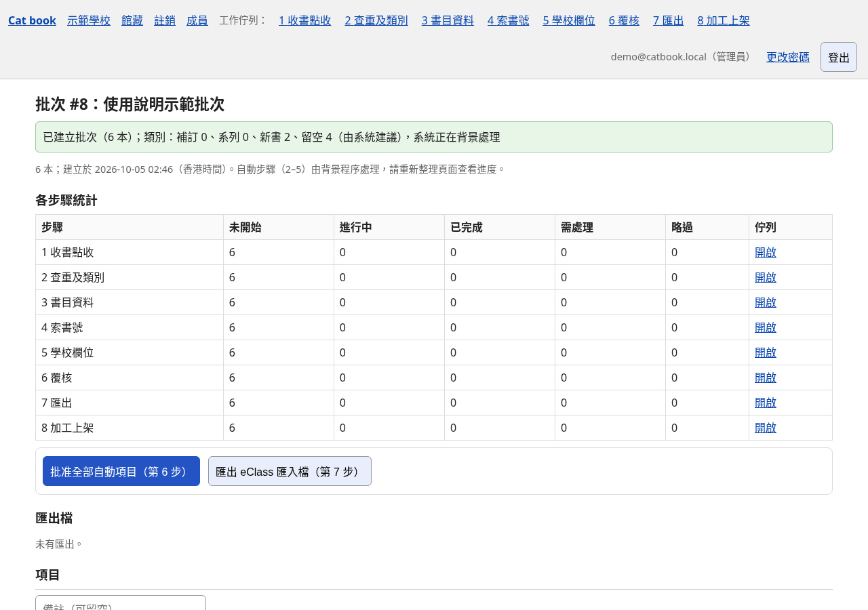The height and width of the screenshot is (610, 868).
Task: Open the 成員 menu item
Action: coord(197,20)
